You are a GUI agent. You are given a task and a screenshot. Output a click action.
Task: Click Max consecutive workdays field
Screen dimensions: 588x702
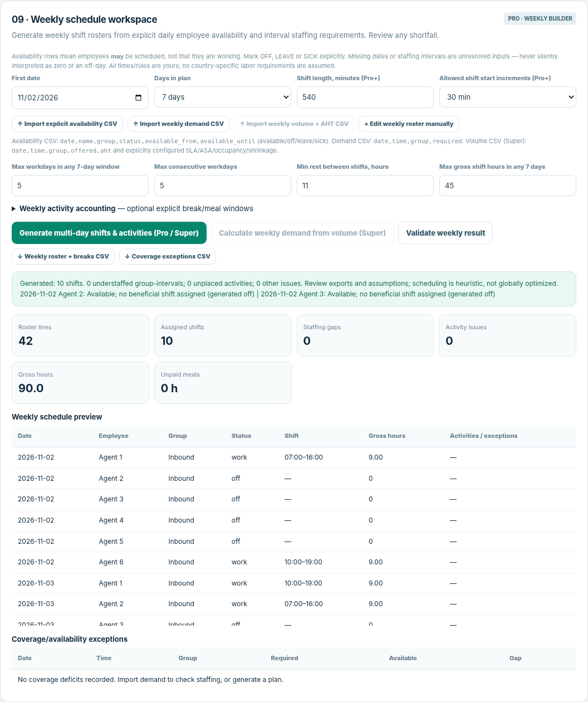223,186
